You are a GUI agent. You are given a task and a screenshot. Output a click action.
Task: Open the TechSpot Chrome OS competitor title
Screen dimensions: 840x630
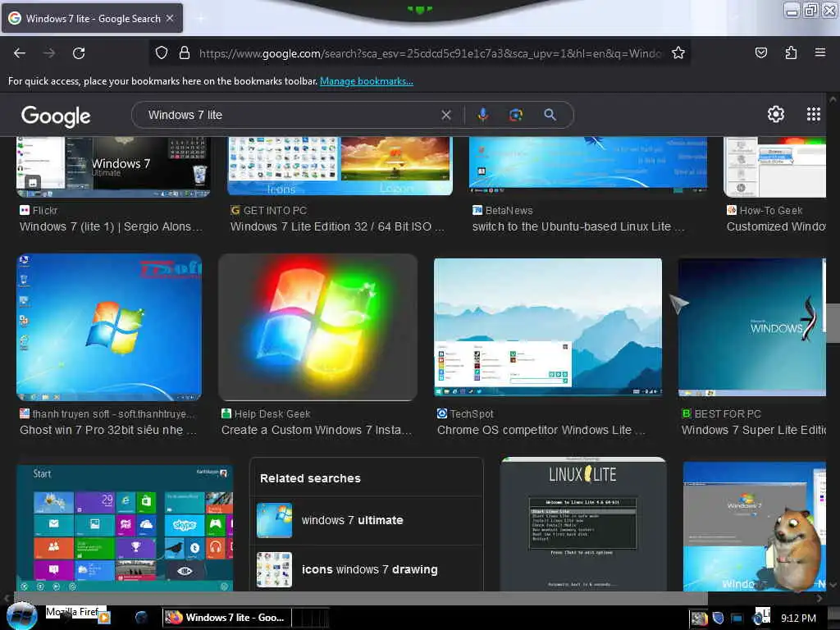click(541, 430)
